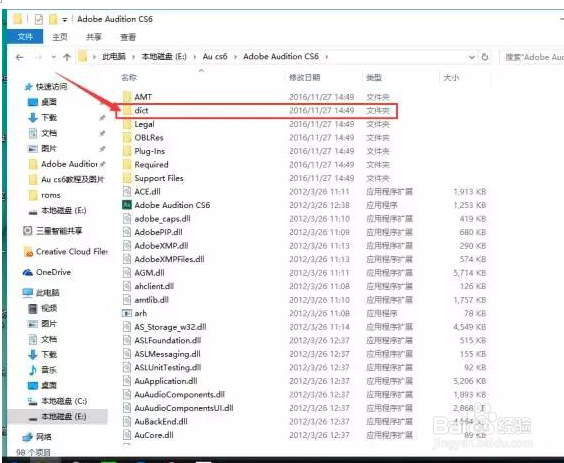
Task: Open 音乐 under 此电脑
Action: [x=49, y=370]
